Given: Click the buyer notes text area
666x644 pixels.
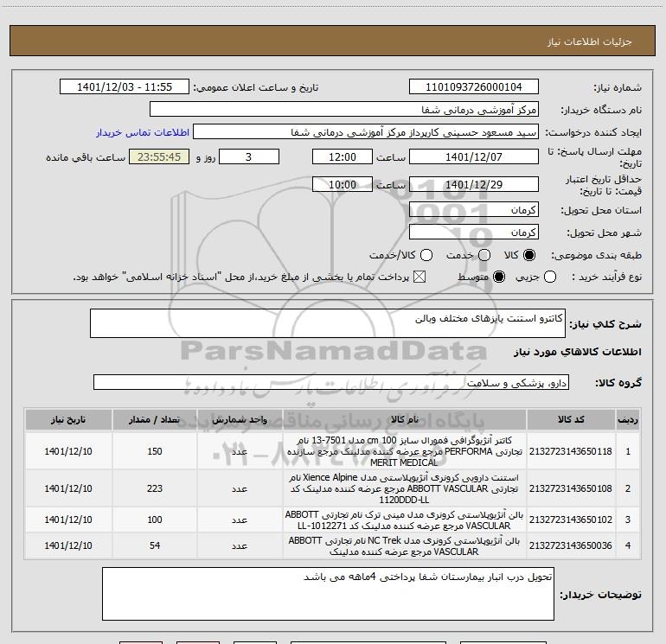Looking at the screenshot, I should pos(328,594).
